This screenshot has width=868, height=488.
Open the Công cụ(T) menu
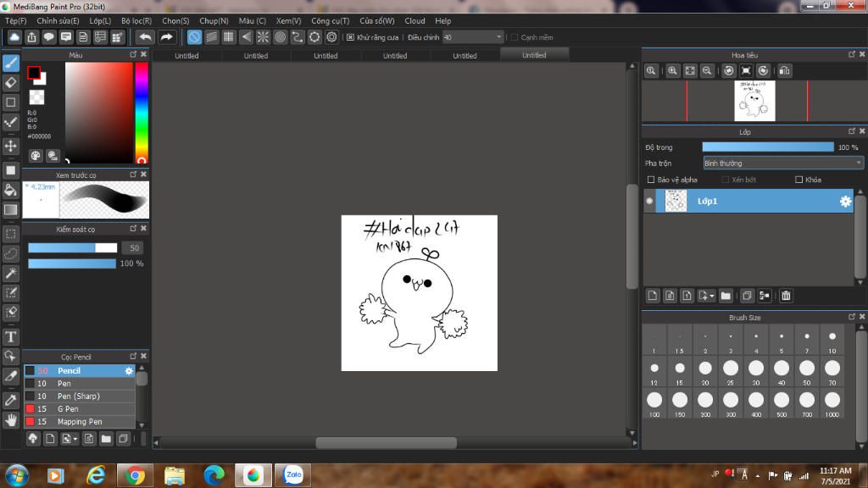tap(330, 20)
